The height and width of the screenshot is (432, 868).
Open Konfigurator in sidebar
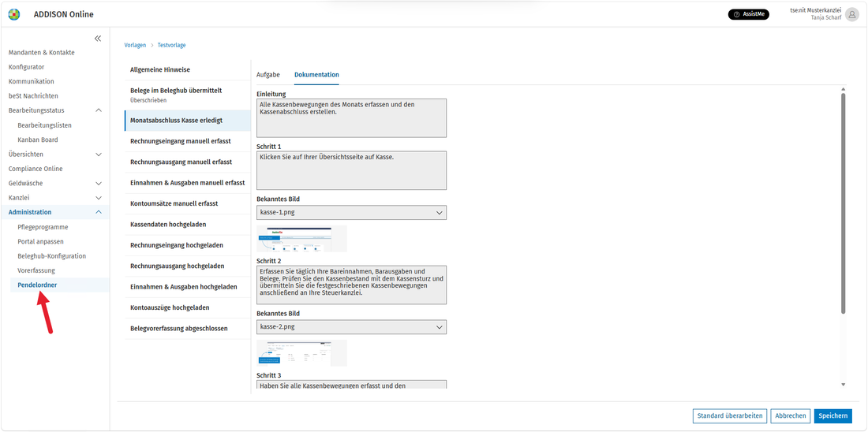click(x=26, y=67)
